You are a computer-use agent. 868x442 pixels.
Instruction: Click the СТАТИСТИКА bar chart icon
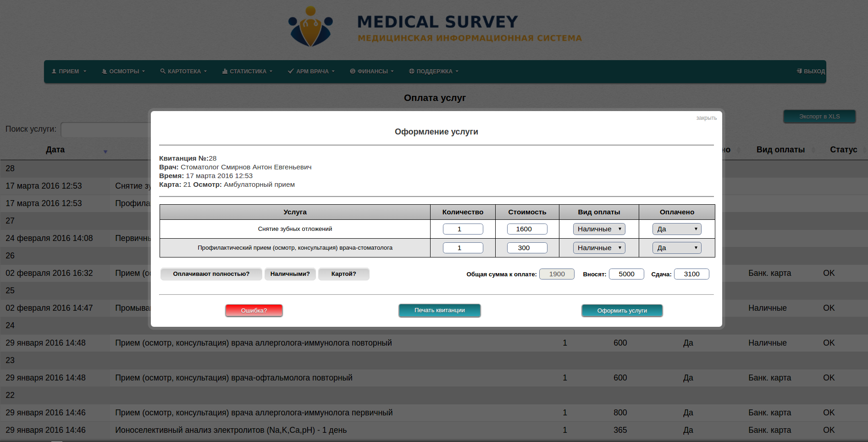click(x=225, y=71)
